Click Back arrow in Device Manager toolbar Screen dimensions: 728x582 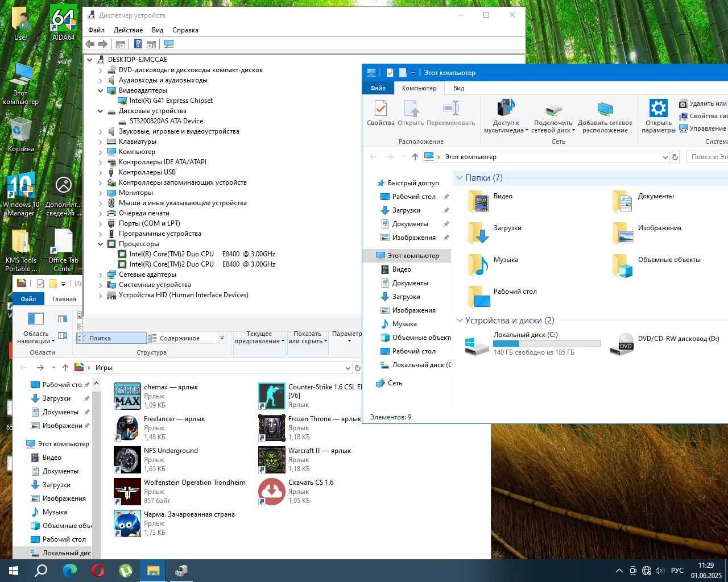(x=90, y=44)
